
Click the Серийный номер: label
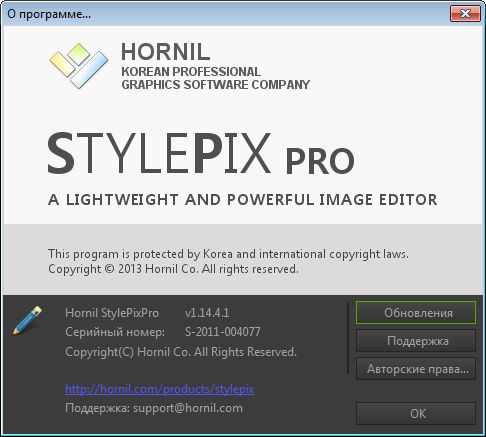tap(115, 332)
